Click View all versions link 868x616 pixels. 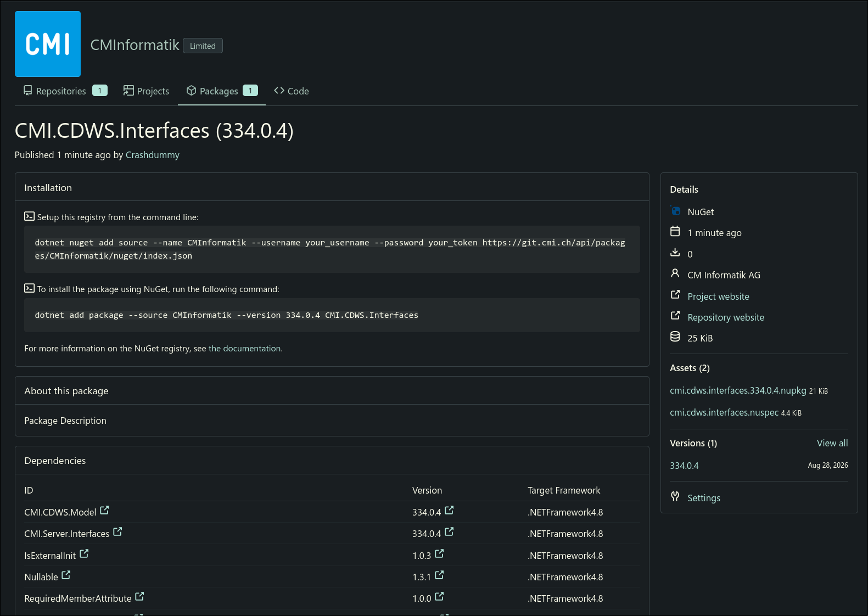[832, 443]
